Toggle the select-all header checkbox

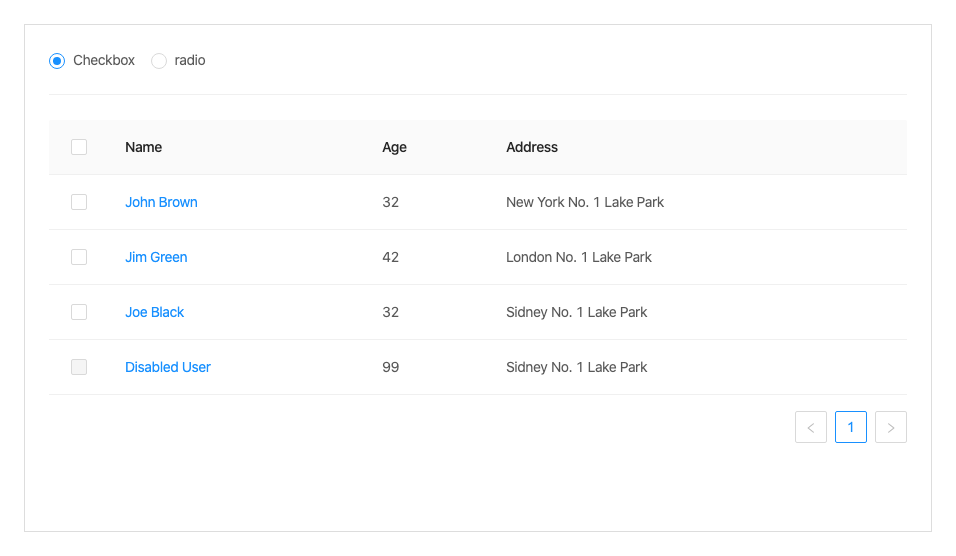(79, 147)
